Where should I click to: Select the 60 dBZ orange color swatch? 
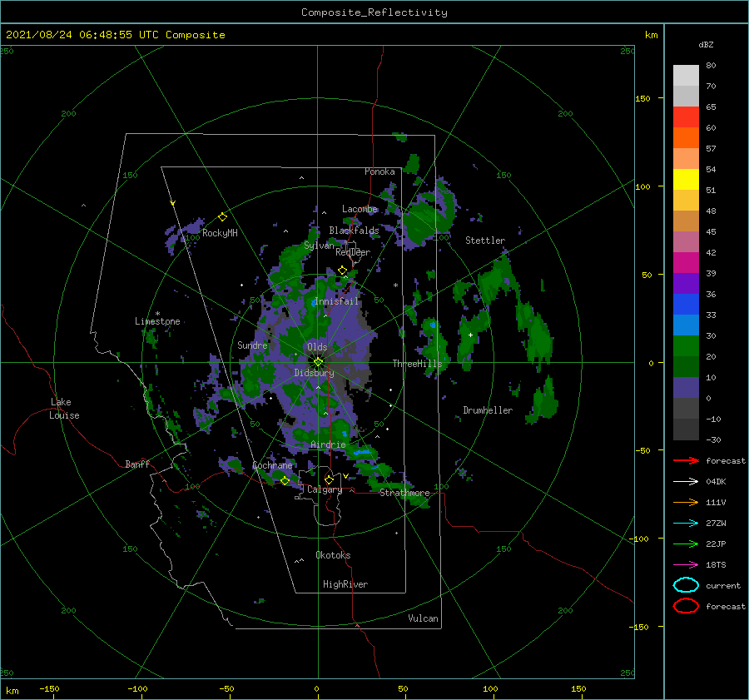tap(686, 137)
